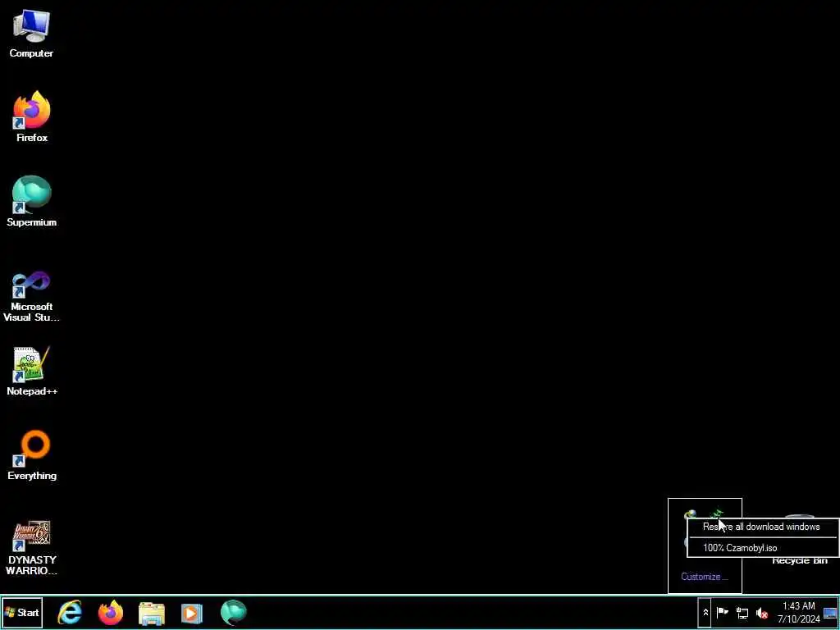
Task: Open Windows Media Player from the taskbar
Action: point(192,613)
